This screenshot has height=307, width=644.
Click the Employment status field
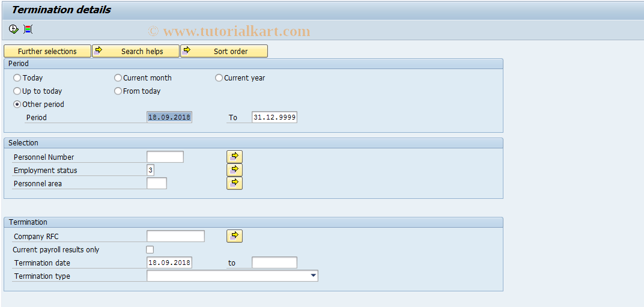(x=150, y=170)
